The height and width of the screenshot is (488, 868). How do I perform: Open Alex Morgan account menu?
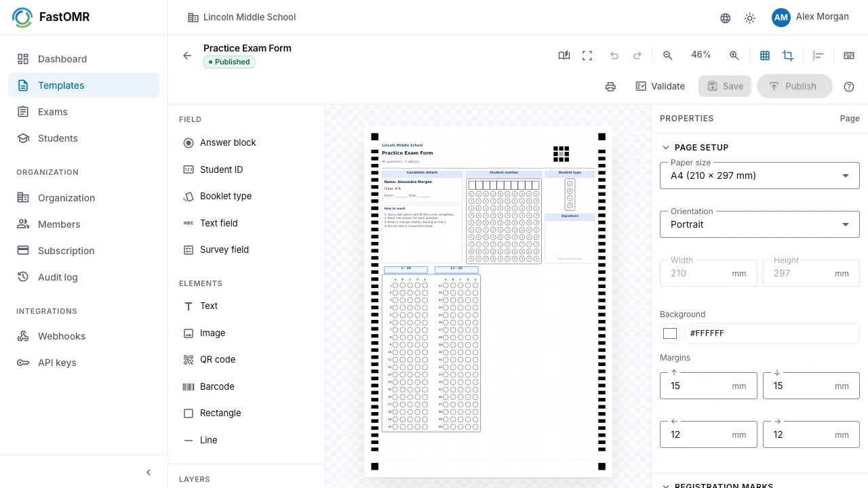pyautogui.click(x=810, y=18)
